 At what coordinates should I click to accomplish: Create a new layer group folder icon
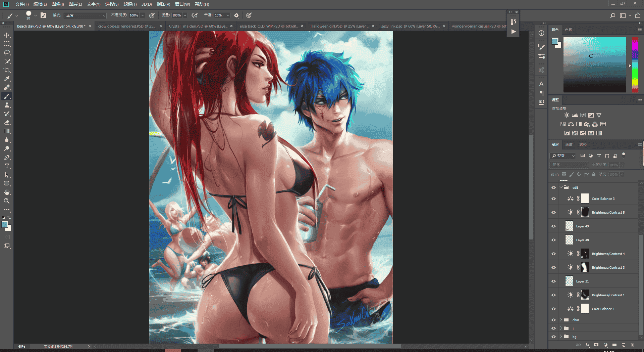[x=614, y=345]
